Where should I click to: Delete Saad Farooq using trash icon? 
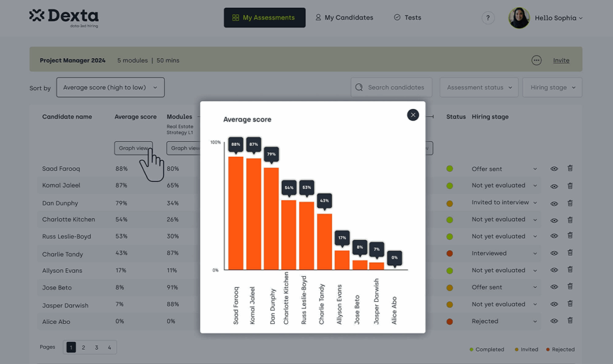click(x=570, y=169)
